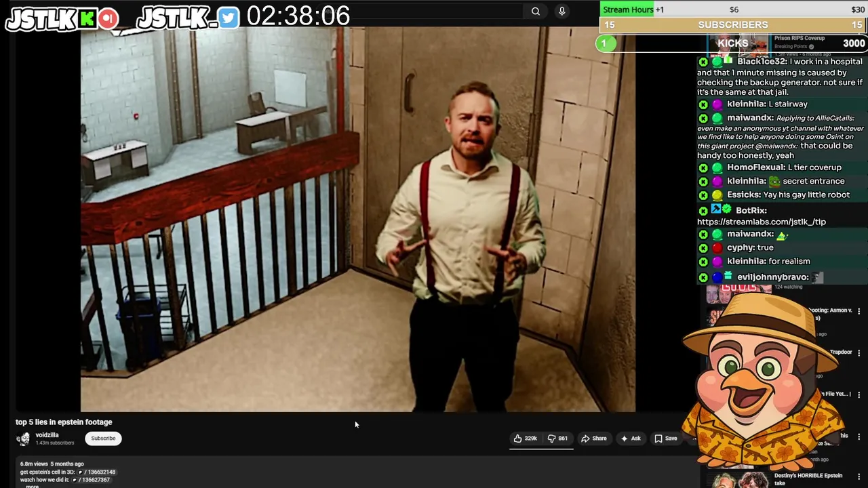Image resolution: width=868 pixels, height=488 pixels.
Task: Click the Twitter bird icon in the overlay
Action: click(229, 18)
